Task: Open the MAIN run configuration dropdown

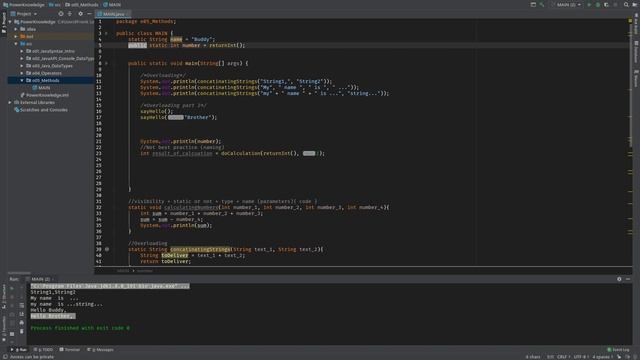Action: click(x=567, y=4)
